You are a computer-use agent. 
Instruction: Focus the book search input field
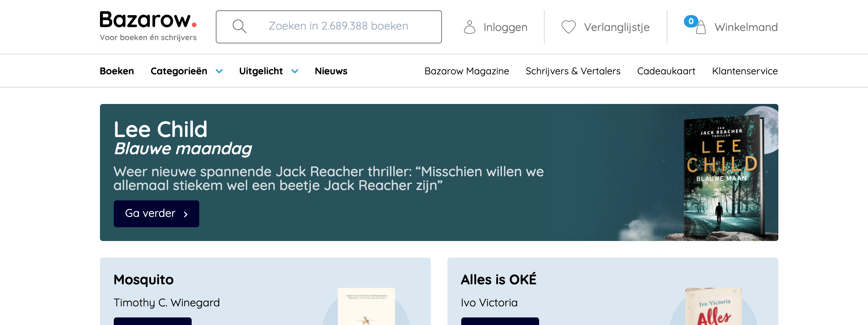click(x=338, y=26)
